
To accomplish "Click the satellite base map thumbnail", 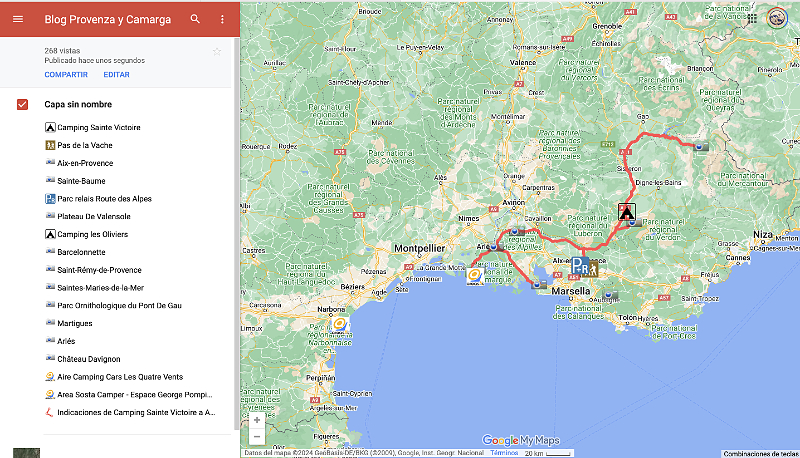I will tap(27, 453).
